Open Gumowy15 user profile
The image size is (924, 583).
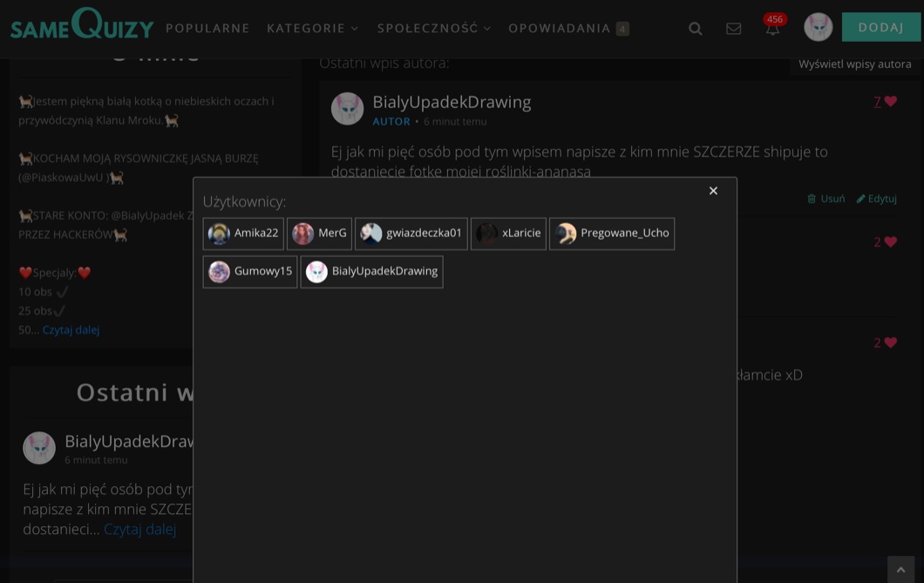coord(250,271)
